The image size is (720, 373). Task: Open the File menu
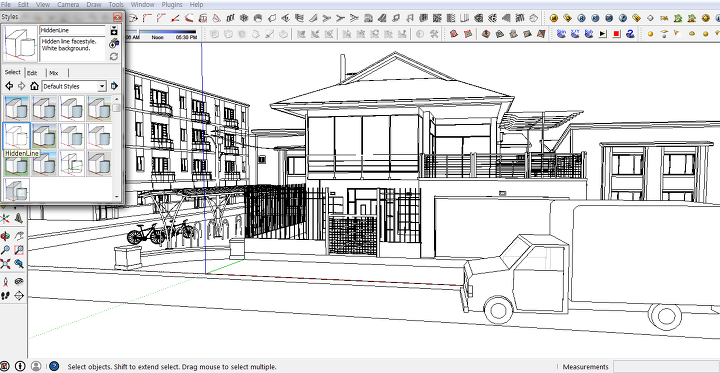(6, 4)
